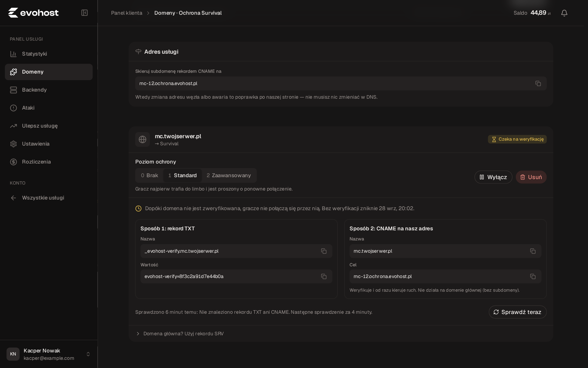Click the Rozliczenia dollar icon
The height and width of the screenshot is (368, 588).
(13, 162)
